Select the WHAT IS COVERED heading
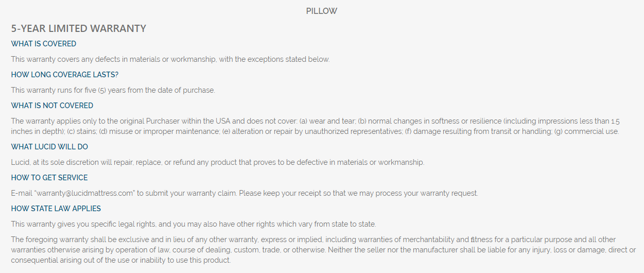The width and height of the screenshot is (644, 273). (x=44, y=44)
